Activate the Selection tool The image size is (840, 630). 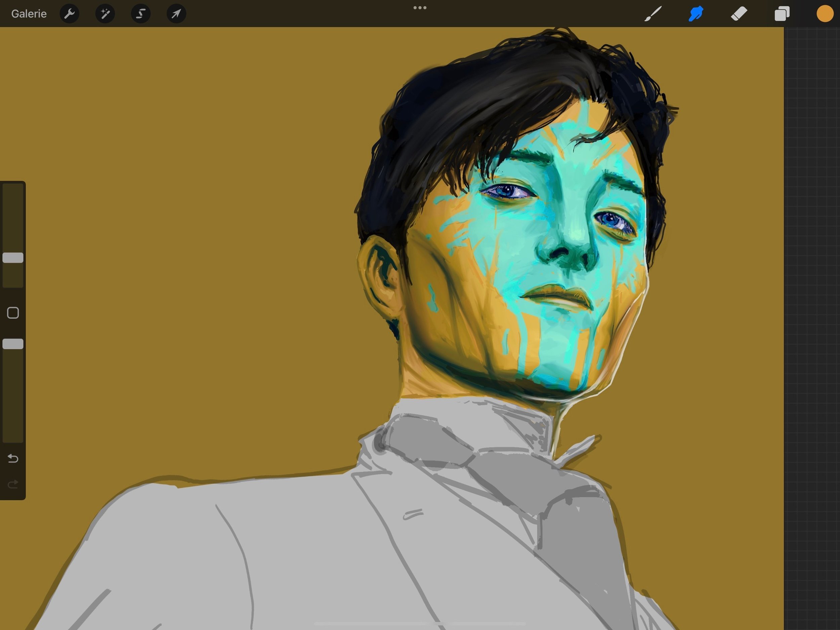click(141, 14)
